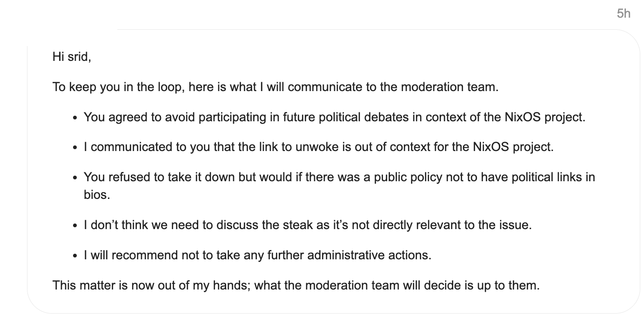The height and width of the screenshot is (316, 644).
Task: Select the bullet about avoiding political debates
Action: [x=334, y=117]
